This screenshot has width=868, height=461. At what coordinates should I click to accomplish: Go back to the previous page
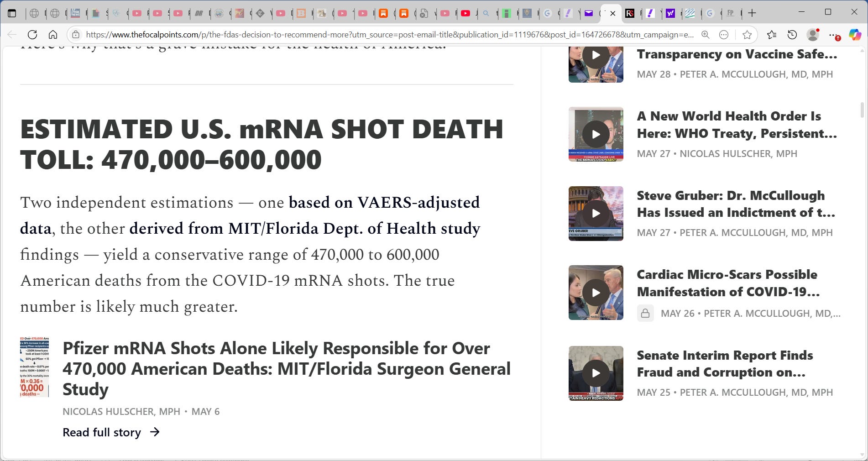[x=12, y=35]
